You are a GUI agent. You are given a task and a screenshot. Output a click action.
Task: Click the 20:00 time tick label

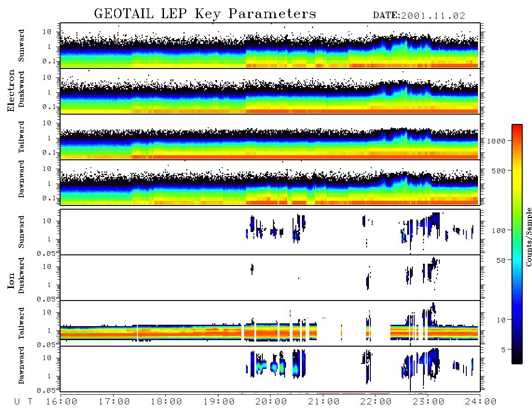pos(271,402)
